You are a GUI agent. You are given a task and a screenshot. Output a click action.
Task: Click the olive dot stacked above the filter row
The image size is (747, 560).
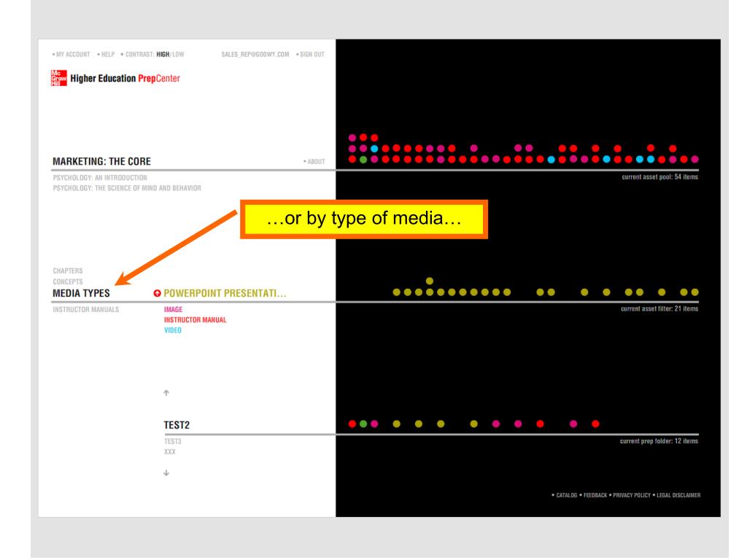(x=430, y=281)
